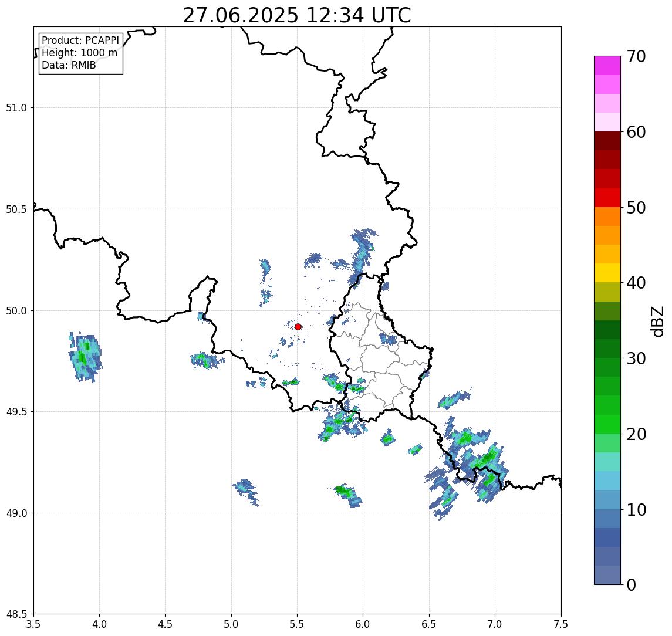Click the colorbar label "dBZ"
This screenshot has width=672, height=636.
[657, 322]
